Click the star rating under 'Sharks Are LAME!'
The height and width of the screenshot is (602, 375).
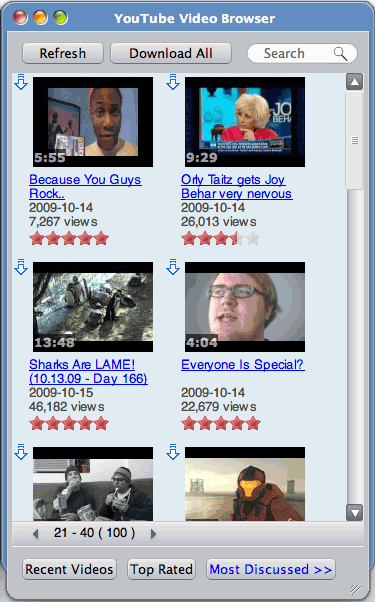coord(69,424)
